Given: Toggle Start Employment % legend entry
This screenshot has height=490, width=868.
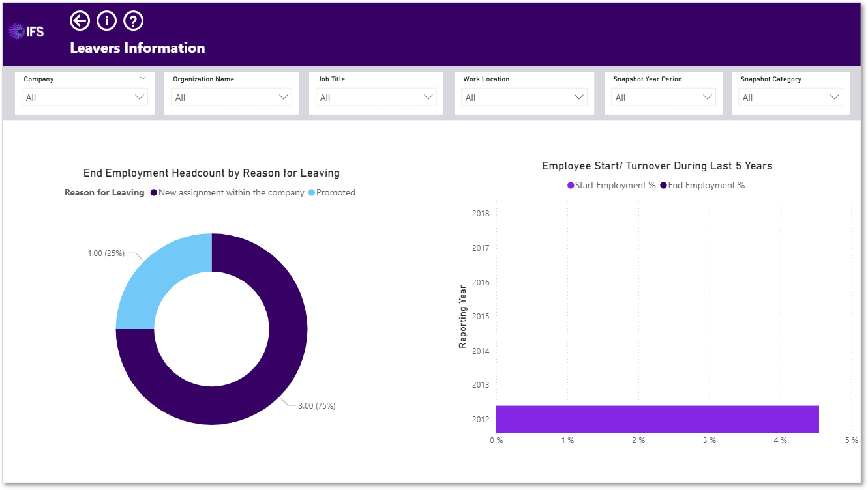Looking at the screenshot, I should point(611,185).
